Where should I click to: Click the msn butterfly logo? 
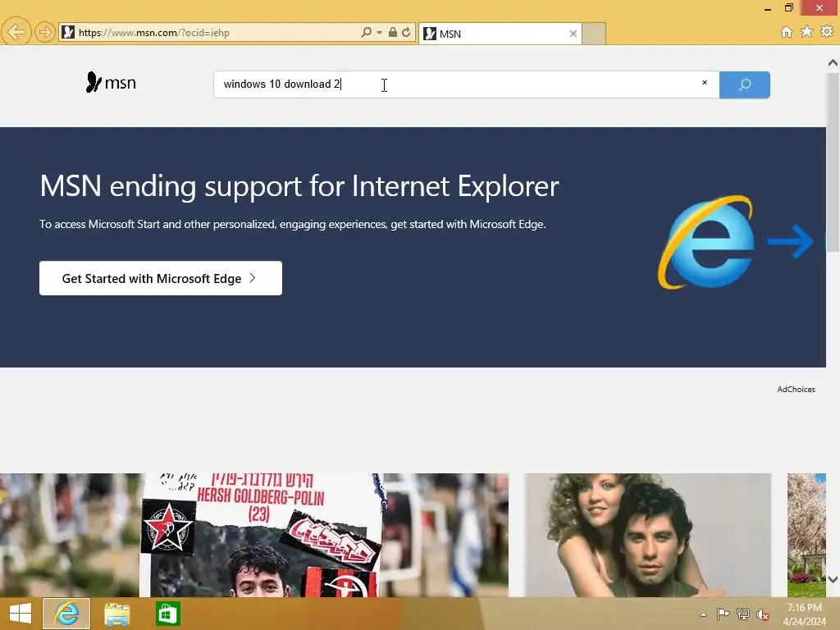point(111,83)
